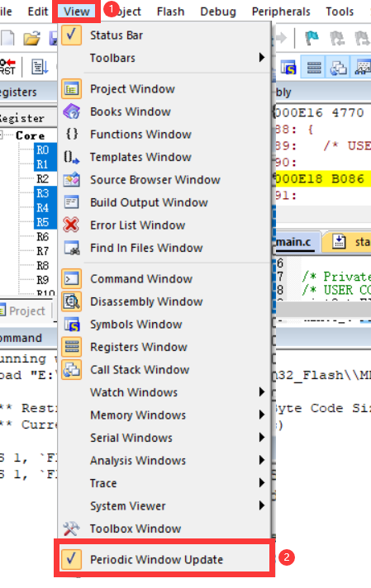
Task: Click the Symbols toolbar button with S
Action: [289, 68]
